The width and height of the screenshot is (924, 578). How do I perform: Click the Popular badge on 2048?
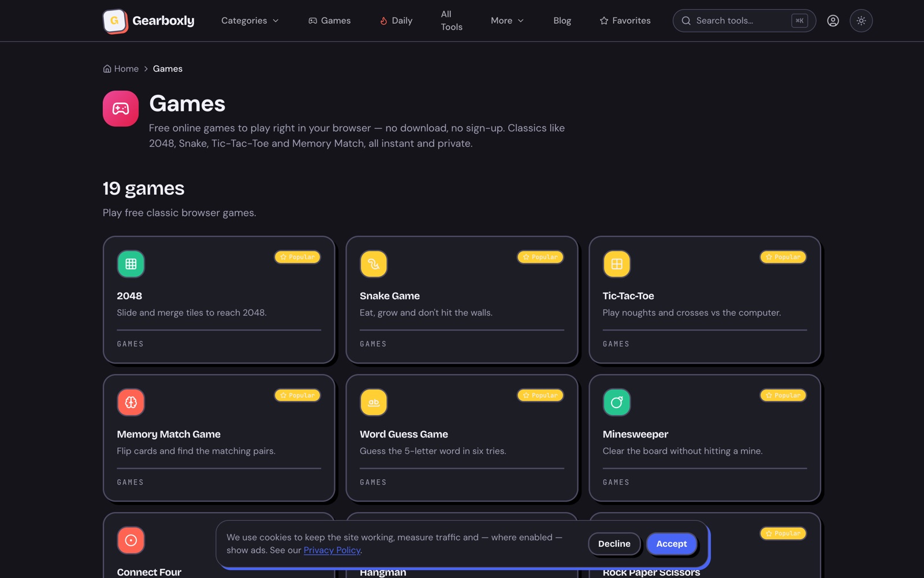tap(297, 257)
